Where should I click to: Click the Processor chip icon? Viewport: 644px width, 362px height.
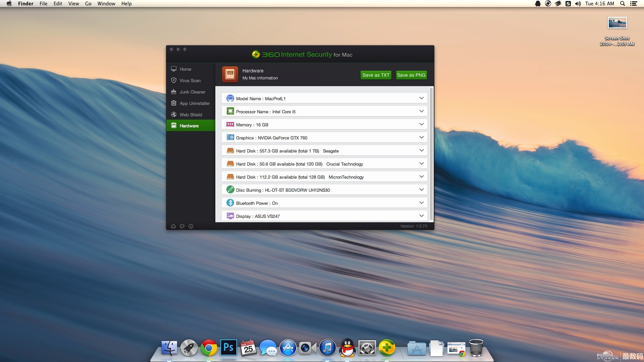click(230, 111)
